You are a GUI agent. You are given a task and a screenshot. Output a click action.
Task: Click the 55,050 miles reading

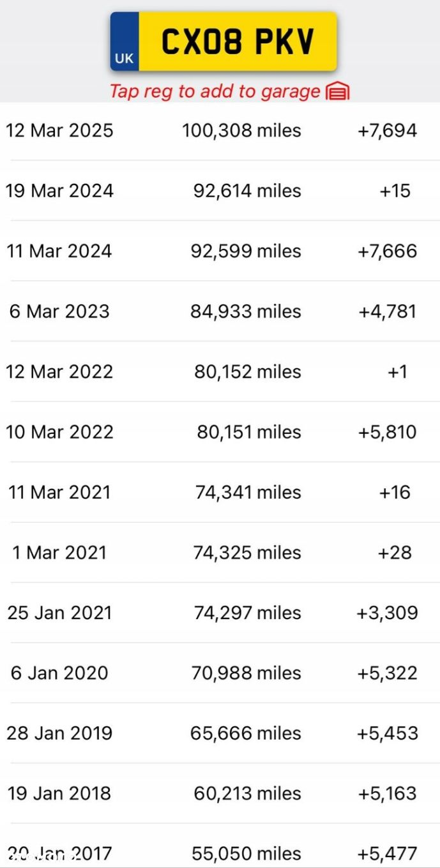[247, 853]
